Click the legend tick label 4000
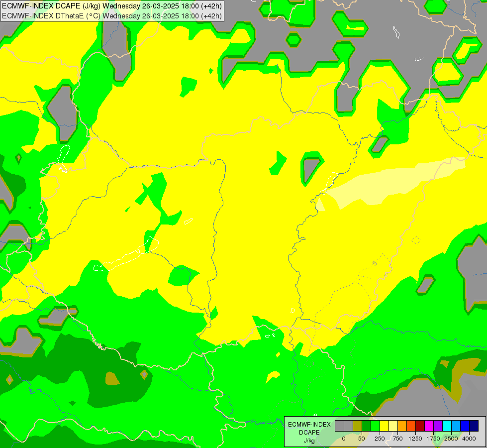The image size is (487, 448). (x=469, y=439)
